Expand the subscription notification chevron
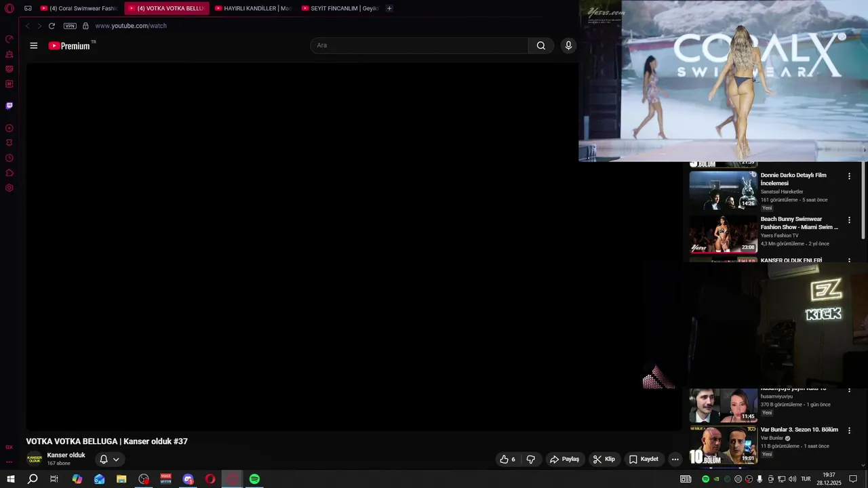Screen dimensions: 868x488 click(x=116, y=459)
